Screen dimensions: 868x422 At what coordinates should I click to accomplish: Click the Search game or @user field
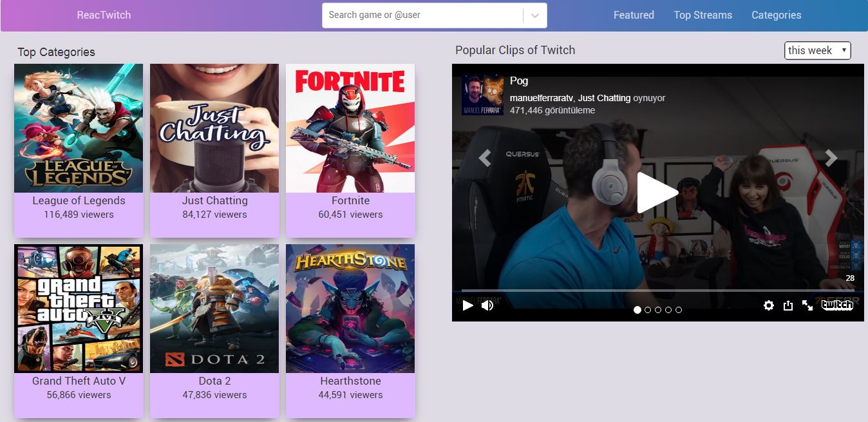(423, 15)
